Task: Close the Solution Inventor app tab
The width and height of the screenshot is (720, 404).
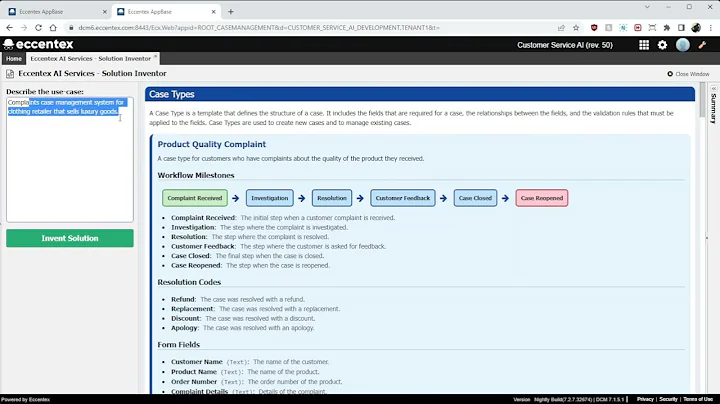Action: pos(155,56)
